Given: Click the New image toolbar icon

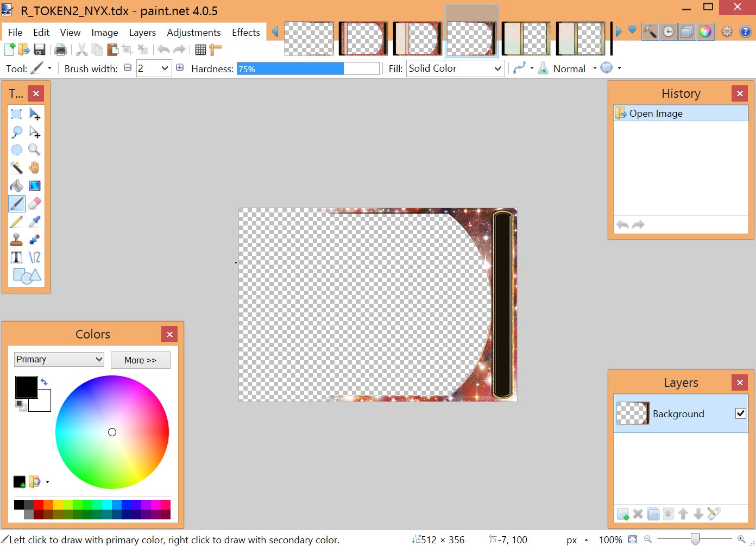Looking at the screenshot, I should pos(10,49).
